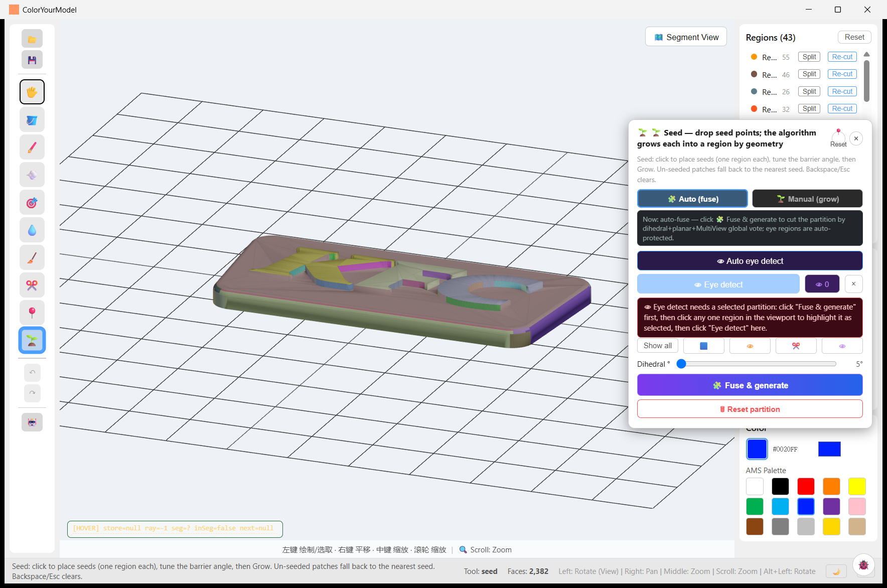Viewport: 887px width, 588px height.
Task: Toggle dark mode moon button
Action: (836, 571)
